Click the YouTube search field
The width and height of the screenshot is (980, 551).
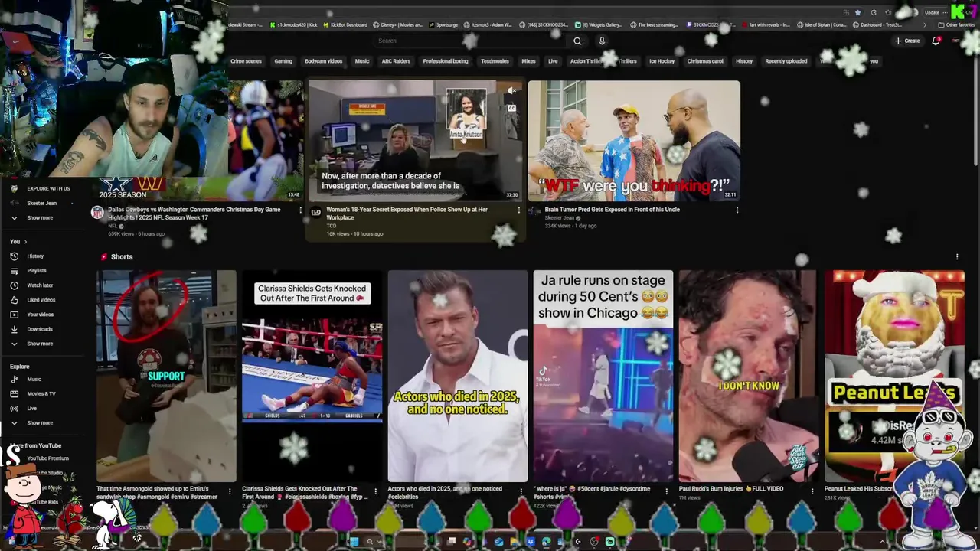(x=471, y=41)
